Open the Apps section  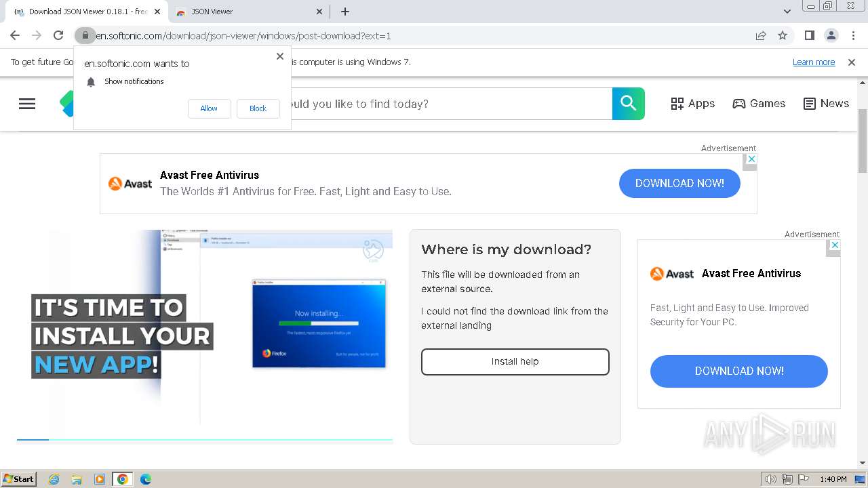click(x=692, y=104)
